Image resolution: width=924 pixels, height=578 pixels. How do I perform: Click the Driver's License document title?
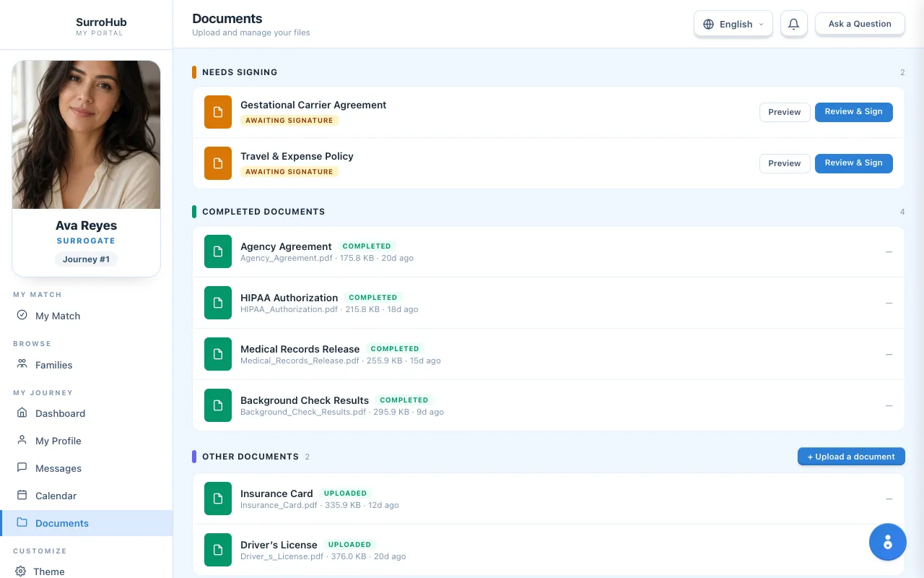tap(279, 545)
